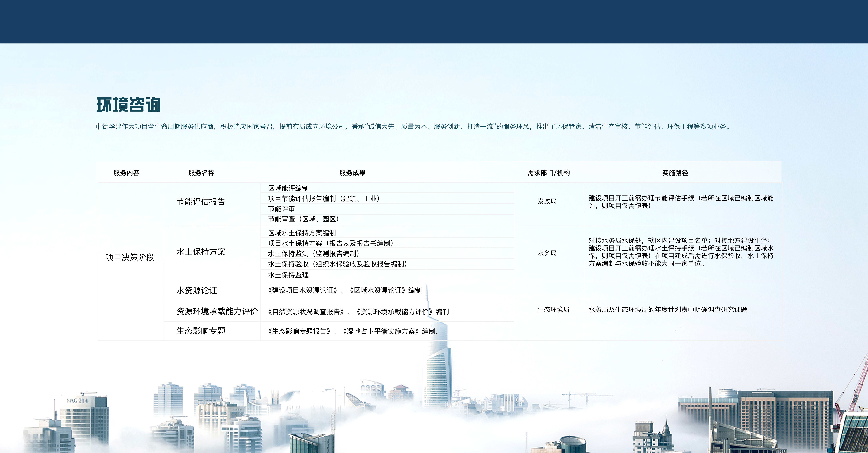Click the 对接水务局水保处 path text
868x453 pixels.
(681, 252)
